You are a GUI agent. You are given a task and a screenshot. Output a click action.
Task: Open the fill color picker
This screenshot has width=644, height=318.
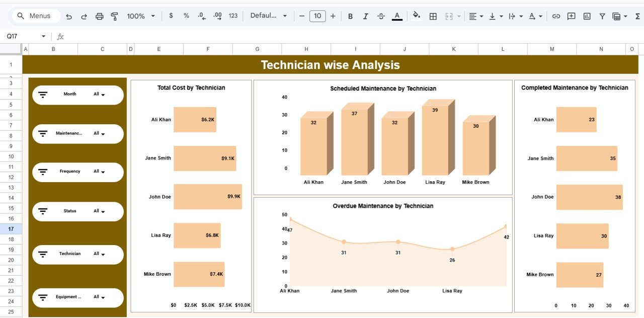tap(416, 16)
